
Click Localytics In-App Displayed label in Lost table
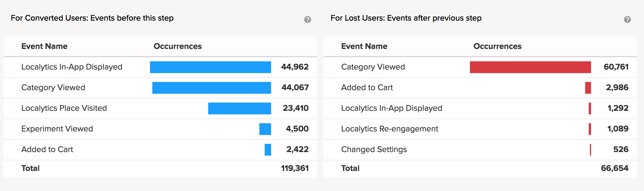(x=391, y=108)
